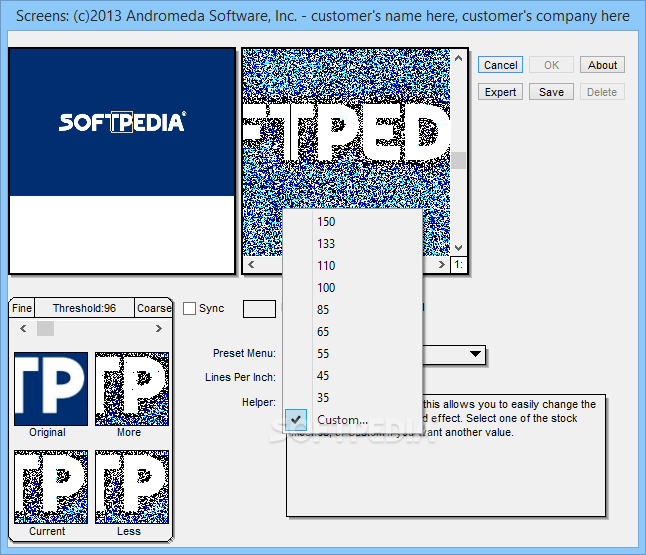Switch to Expert mode
Image resolution: width=646 pixels, height=555 pixels.
(x=500, y=92)
